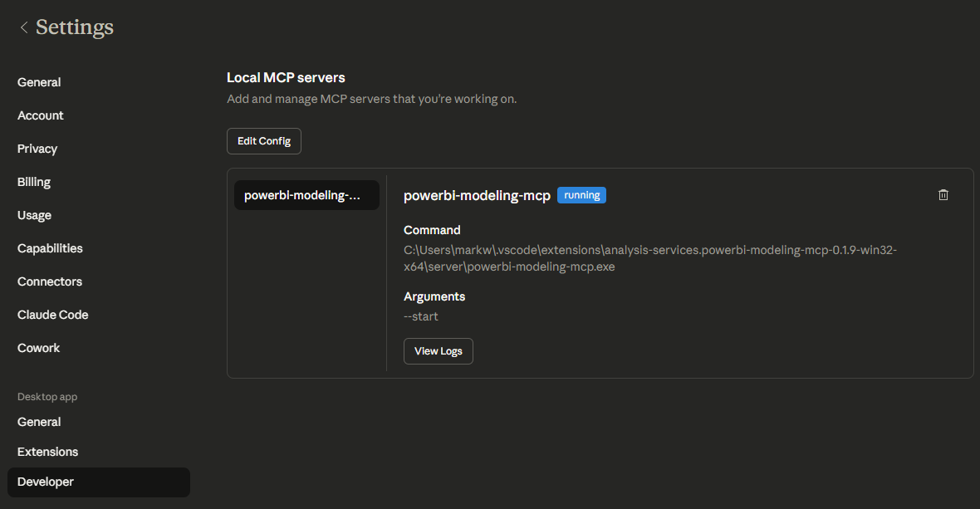
Task: View the Usage settings section
Action: (x=34, y=215)
